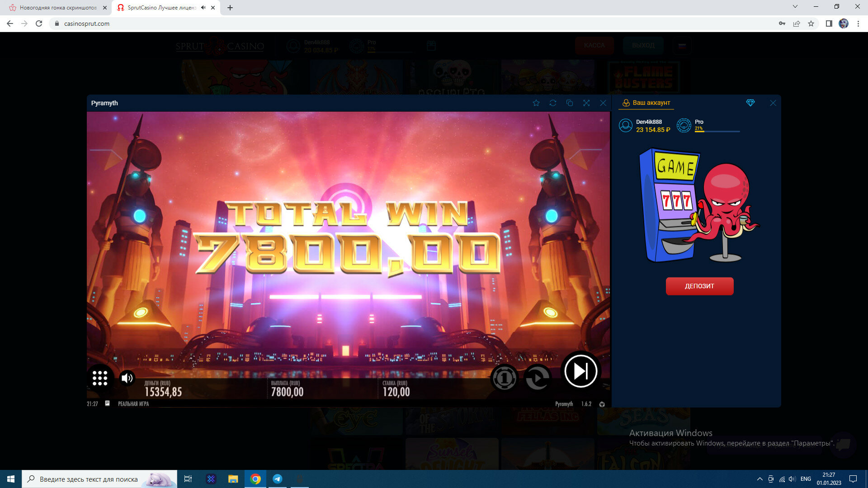Bookmark this page in Chrome
This screenshot has width=868, height=488.
pyautogui.click(x=811, y=23)
